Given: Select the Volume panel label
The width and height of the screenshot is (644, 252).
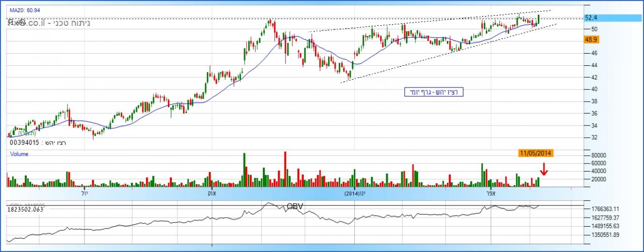Looking at the screenshot, I should tap(19, 154).
